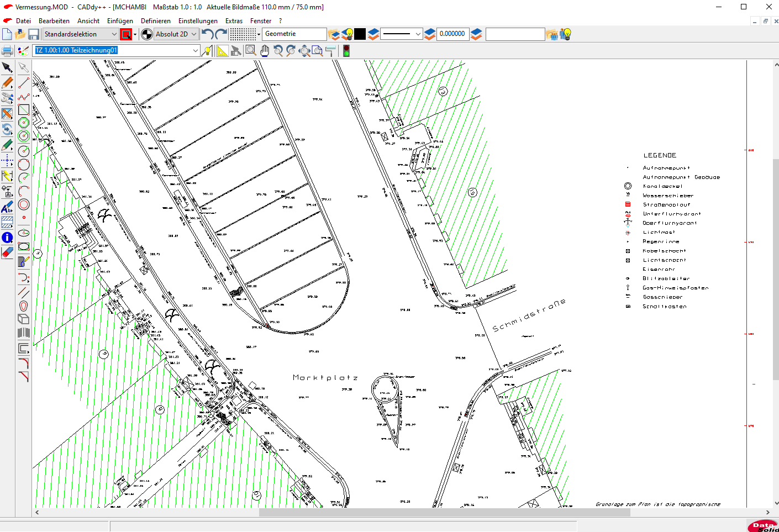The image size is (779, 532).
Task: Open the blue Info tool
Action: click(7, 238)
